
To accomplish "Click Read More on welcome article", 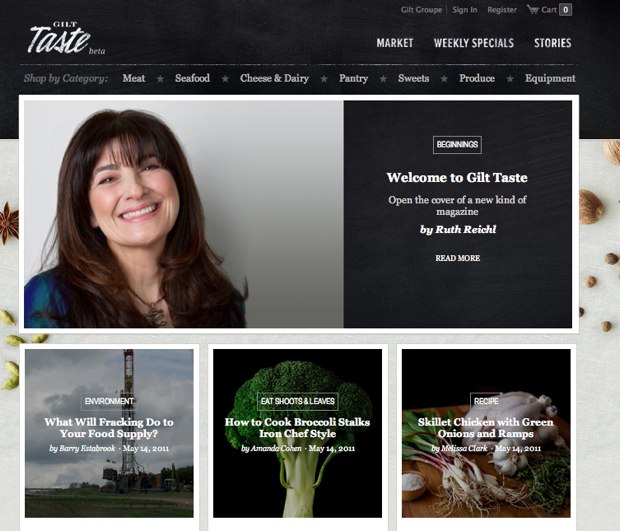I will click(457, 258).
